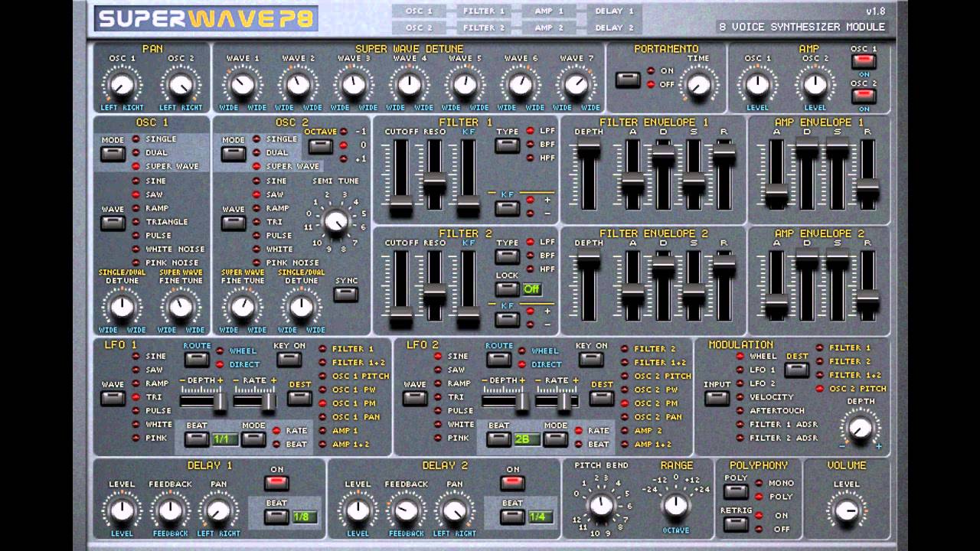Click the OSC 1 Single/Dual Detune knob
Image resolution: width=980 pixels, height=551 pixels.
(122, 307)
